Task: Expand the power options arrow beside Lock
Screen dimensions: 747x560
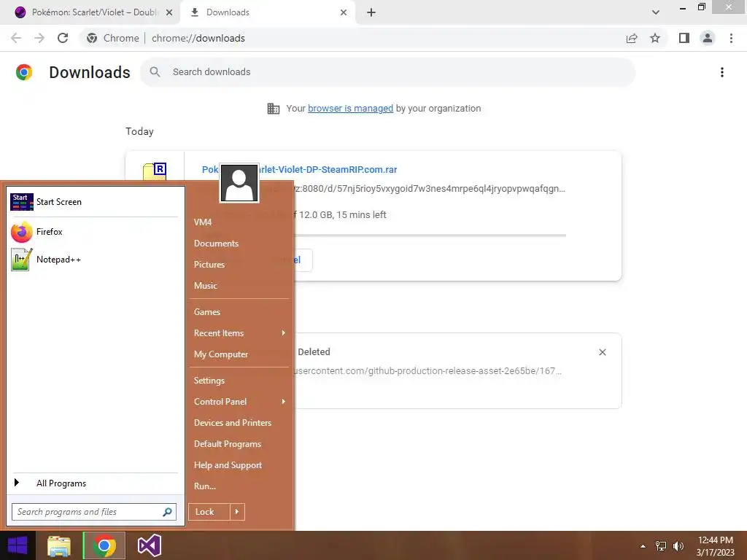Action: (x=237, y=512)
